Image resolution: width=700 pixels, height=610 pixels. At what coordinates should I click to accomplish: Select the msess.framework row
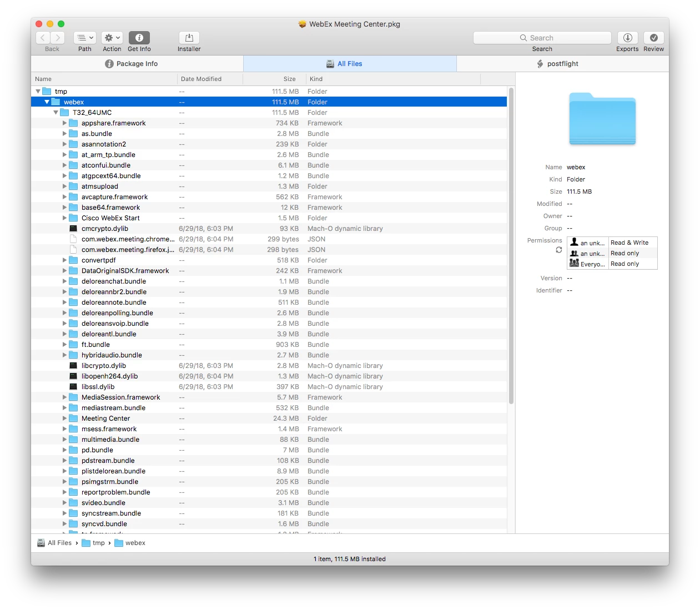(x=269, y=429)
